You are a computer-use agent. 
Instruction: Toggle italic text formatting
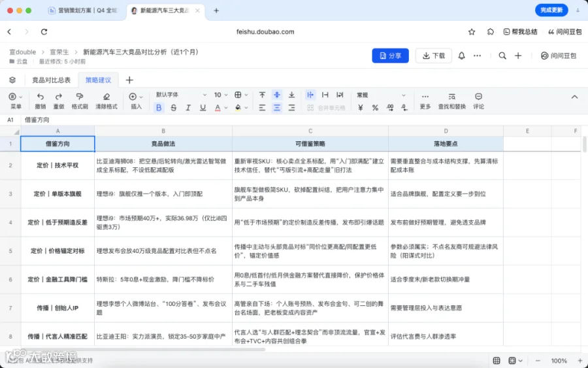point(188,108)
